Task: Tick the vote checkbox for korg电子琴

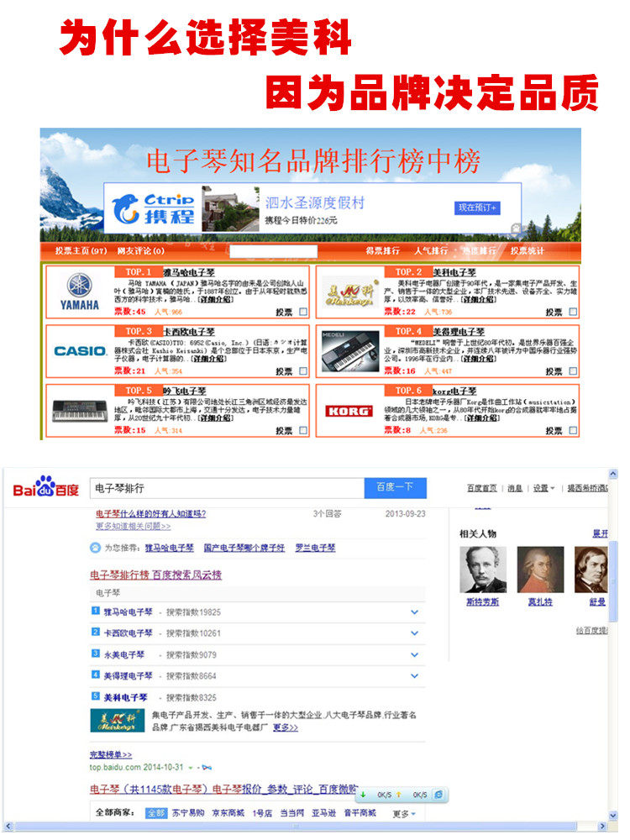Action: (573, 431)
